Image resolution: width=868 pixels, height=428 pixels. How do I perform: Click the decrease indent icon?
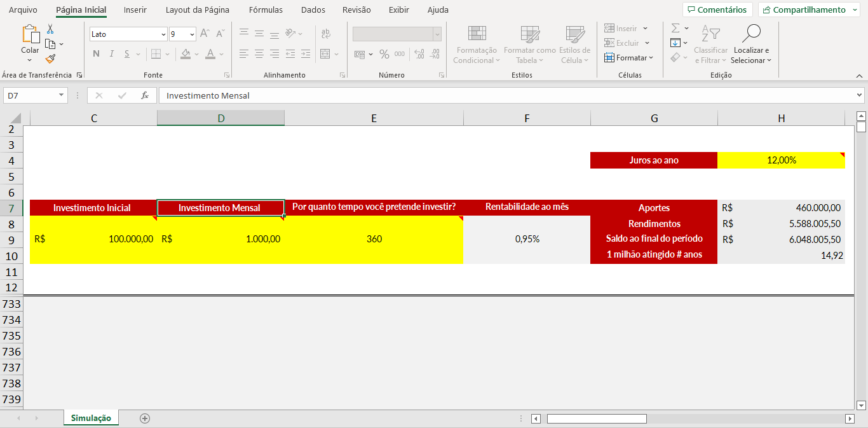(x=290, y=54)
